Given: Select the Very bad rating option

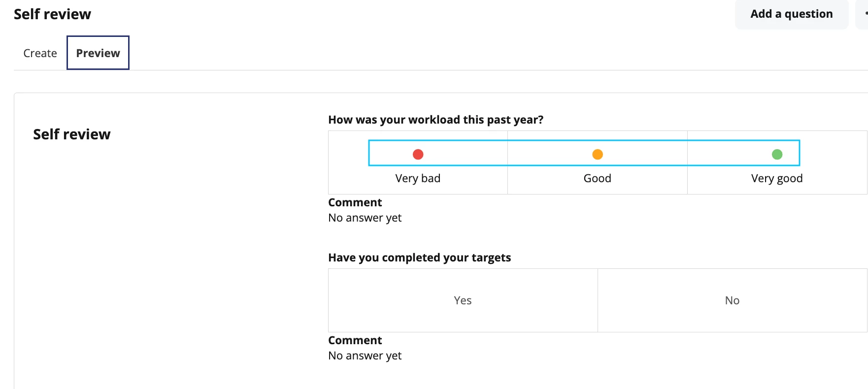Looking at the screenshot, I should pos(418,162).
